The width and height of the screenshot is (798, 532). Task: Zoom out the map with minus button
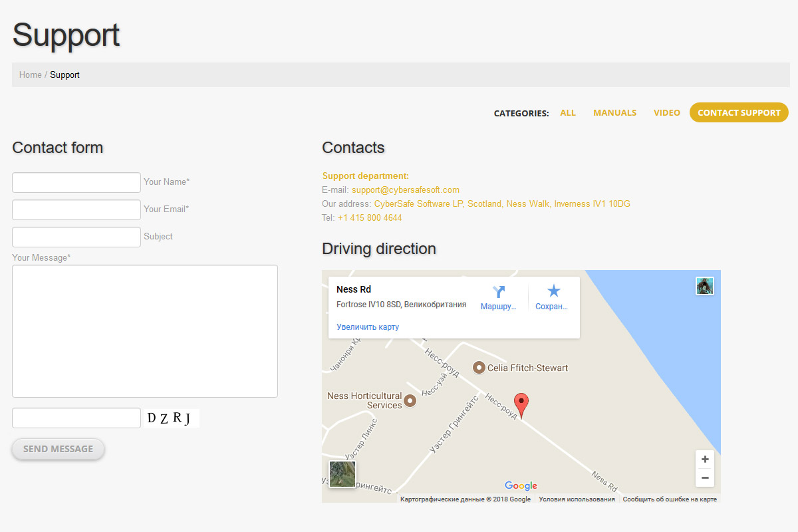coord(705,477)
